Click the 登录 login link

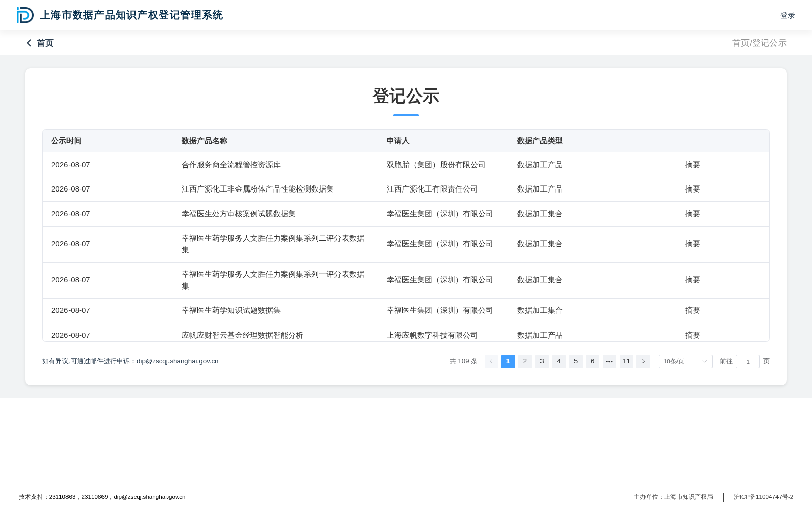788,15
